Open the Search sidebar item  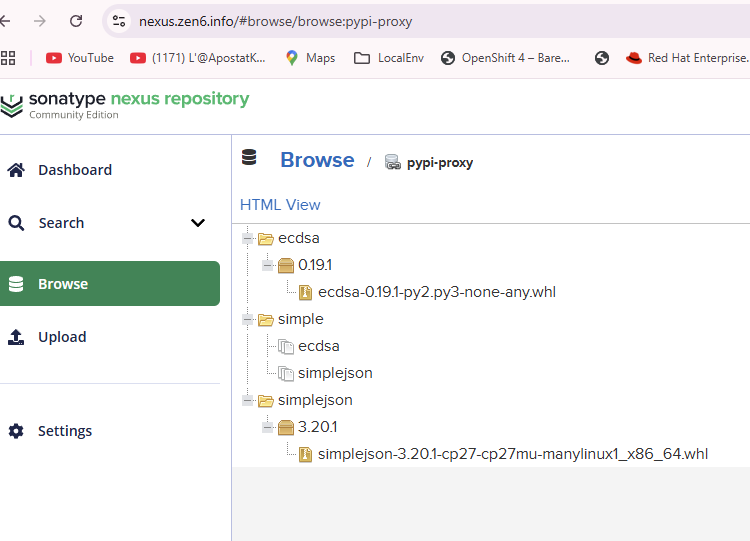pyautogui.click(x=61, y=223)
